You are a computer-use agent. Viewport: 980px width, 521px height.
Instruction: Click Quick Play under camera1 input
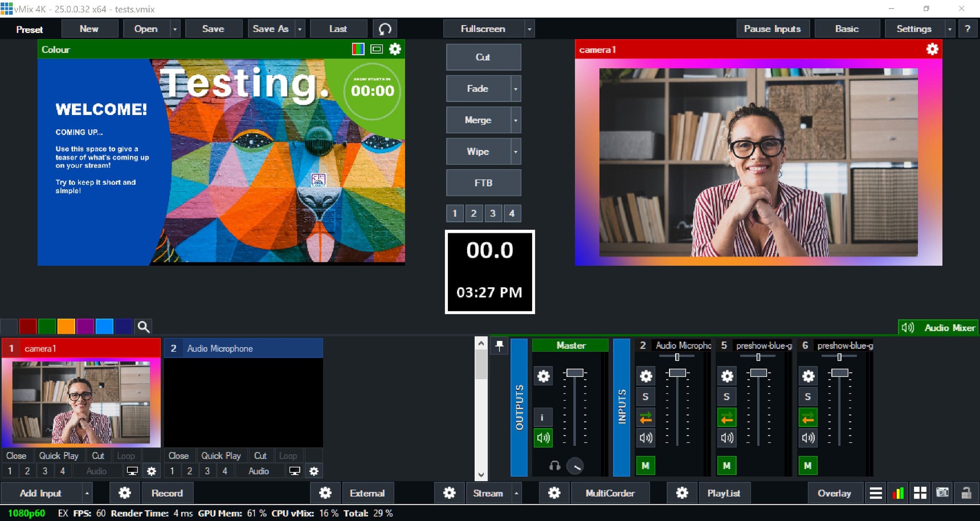(x=58, y=455)
